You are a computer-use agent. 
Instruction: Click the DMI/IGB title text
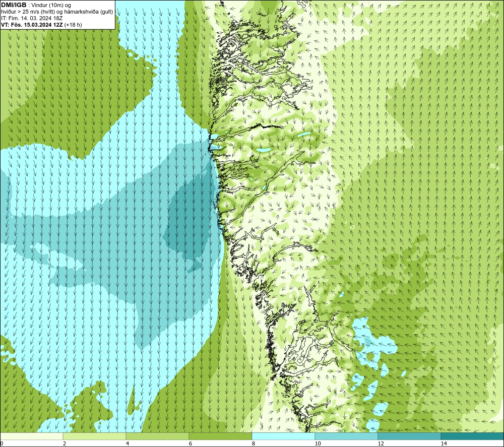[x=14, y=5]
